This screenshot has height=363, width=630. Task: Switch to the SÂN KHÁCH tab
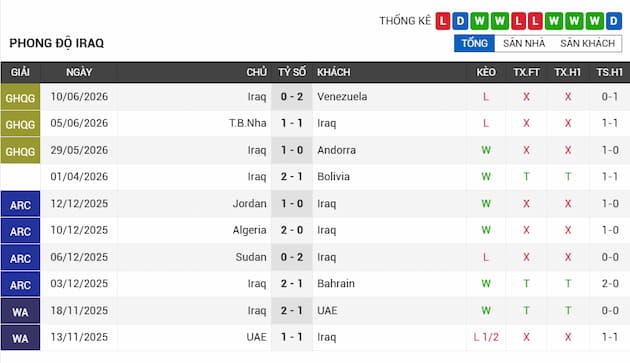(587, 43)
